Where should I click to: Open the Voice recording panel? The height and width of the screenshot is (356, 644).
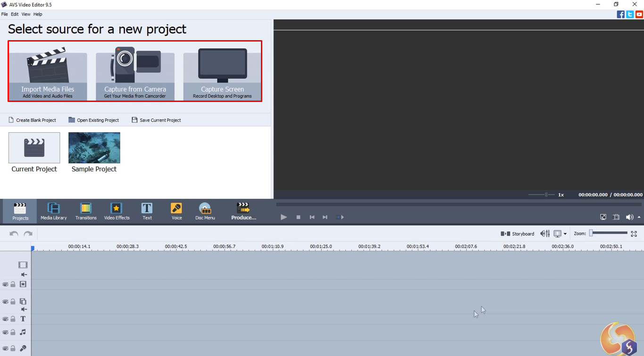tap(176, 211)
